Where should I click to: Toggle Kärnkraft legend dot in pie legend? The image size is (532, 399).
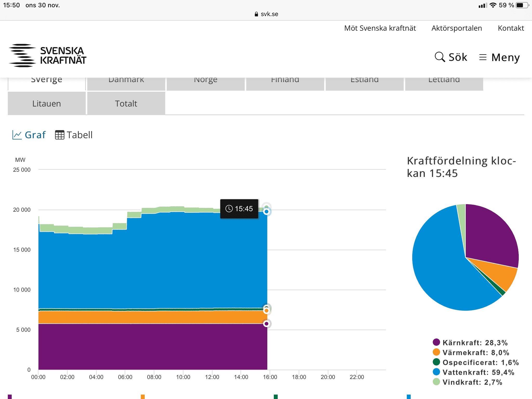(x=436, y=342)
